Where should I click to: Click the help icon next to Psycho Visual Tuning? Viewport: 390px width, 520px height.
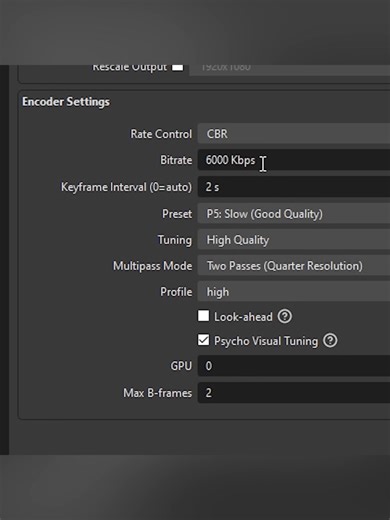coord(330,341)
